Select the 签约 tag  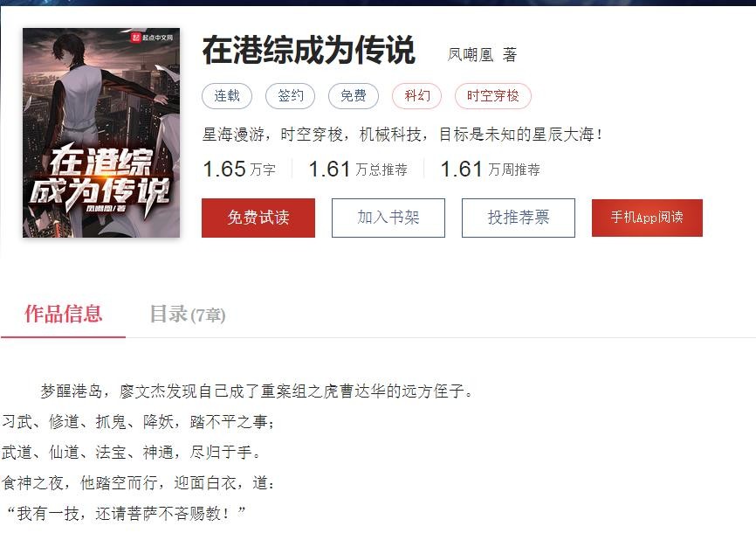290,95
